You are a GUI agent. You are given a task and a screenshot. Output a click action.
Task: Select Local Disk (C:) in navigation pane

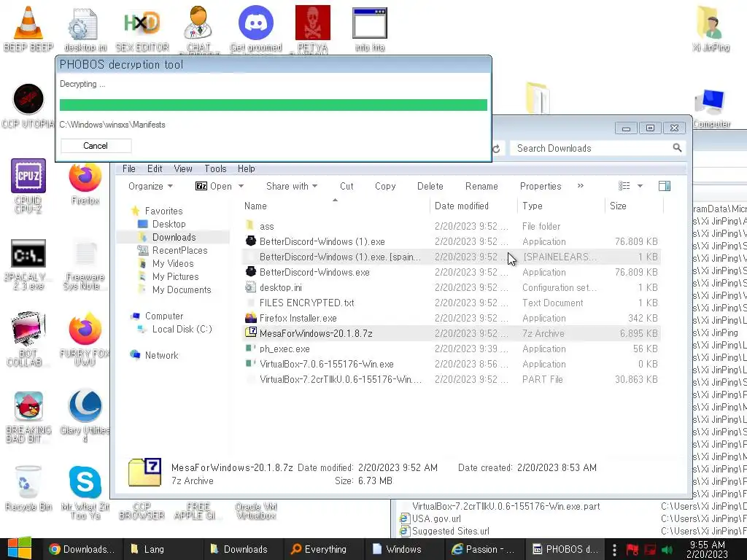coord(182,329)
